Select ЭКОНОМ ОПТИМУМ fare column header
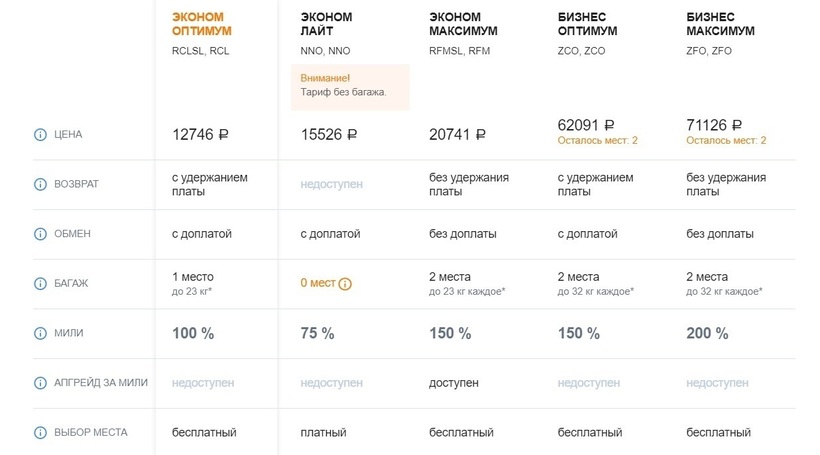The height and width of the screenshot is (455, 820). point(201,24)
